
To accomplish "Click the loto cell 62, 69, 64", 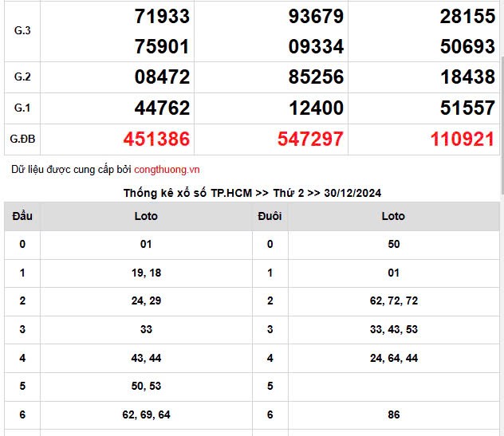I will click(x=146, y=414).
